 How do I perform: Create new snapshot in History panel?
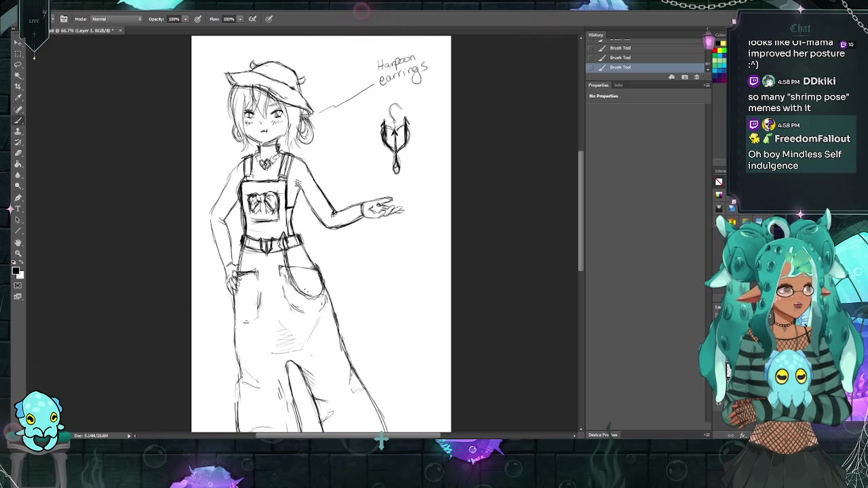[684, 77]
